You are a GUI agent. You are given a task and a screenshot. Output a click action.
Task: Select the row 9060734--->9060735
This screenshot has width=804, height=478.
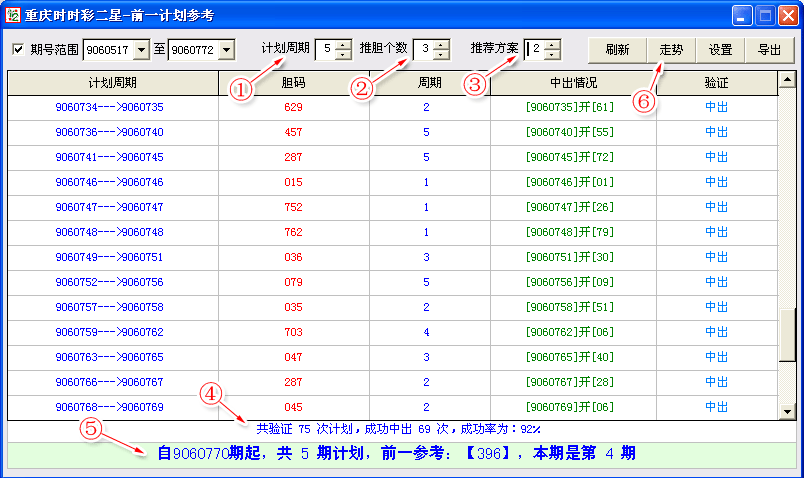click(393, 108)
